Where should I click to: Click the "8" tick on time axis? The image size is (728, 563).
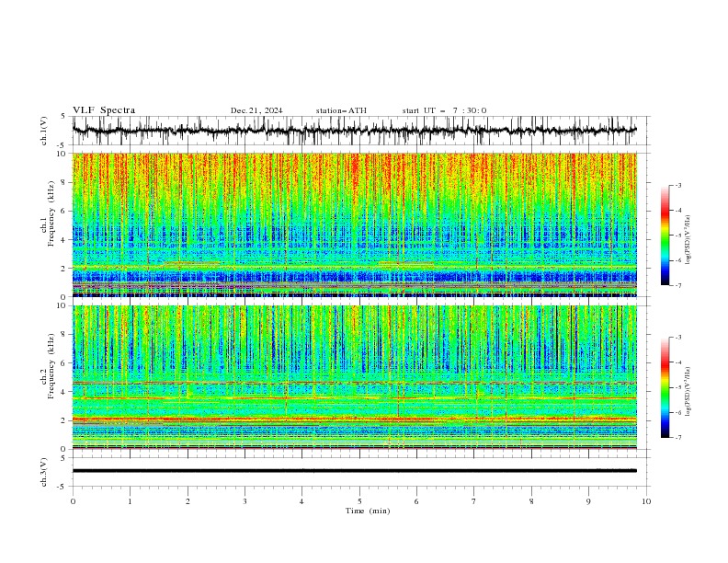point(531,501)
